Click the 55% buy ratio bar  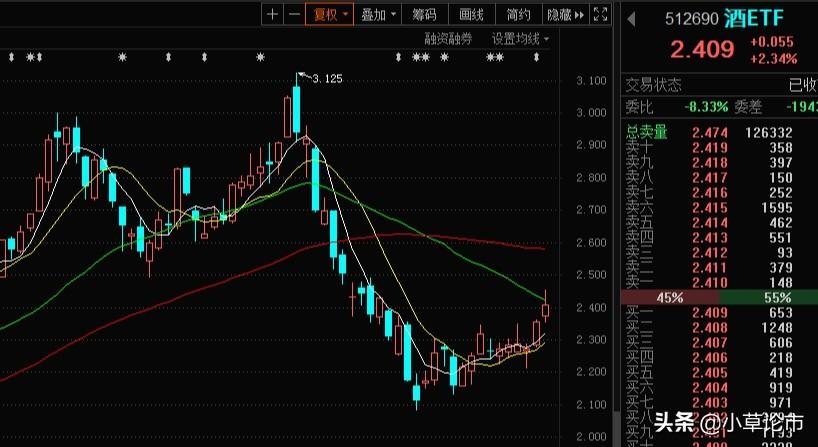pos(768,298)
